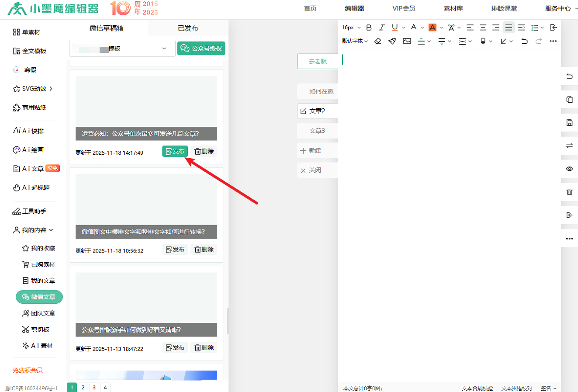578x392 pixels.
Task: Open more toolbar options (three dots)
Action: point(553,41)
